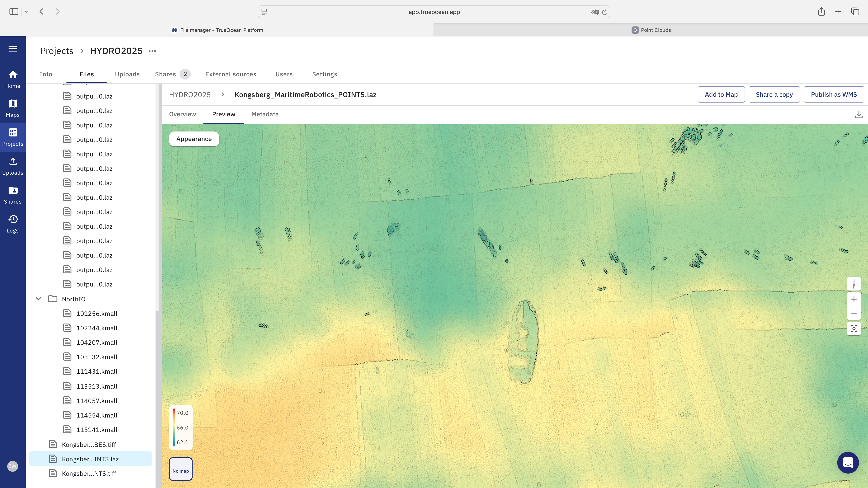Download the point cloud file
Viewport: 868px width, 488px height.
click(x=859, y=115)
